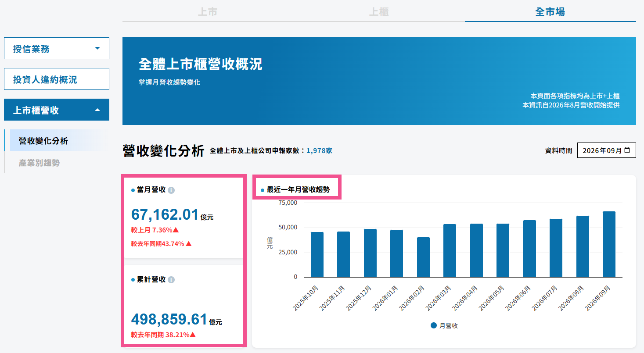Screen dimensions: 644x353
Task: Expand the 授信業務 dropdown arrow
Action: [97, 48]
